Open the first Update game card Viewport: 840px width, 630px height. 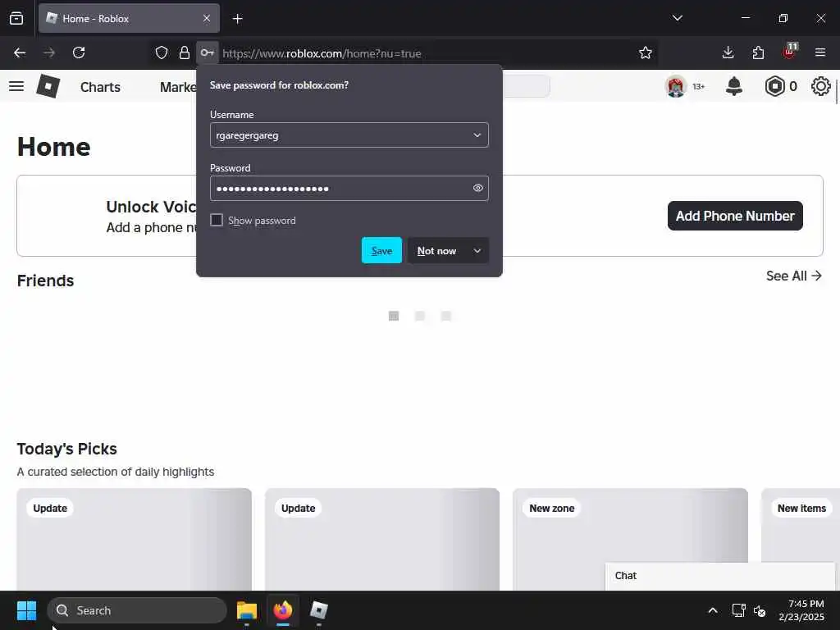point(134,539)
